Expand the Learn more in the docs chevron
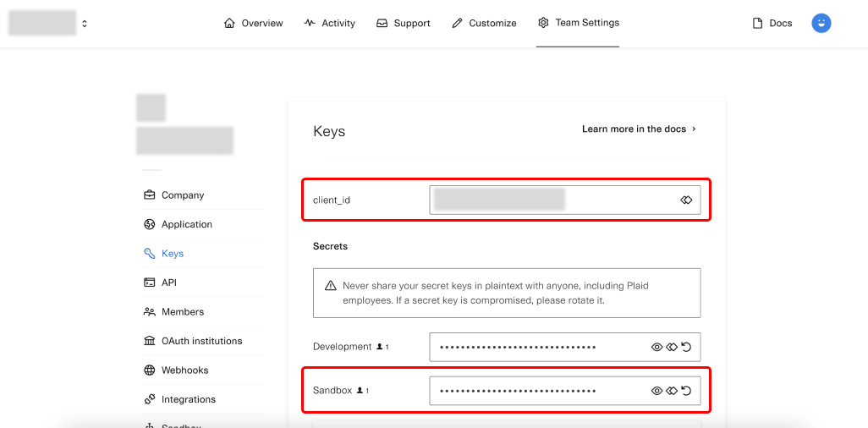 (x=695, y=129)
